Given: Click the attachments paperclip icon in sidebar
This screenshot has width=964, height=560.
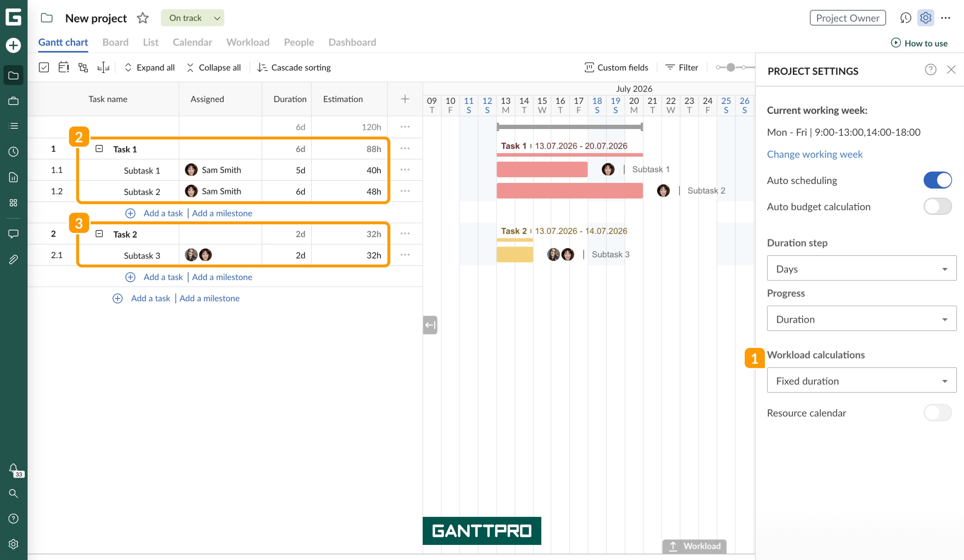Looking at the screenshot, I should point(13,260).
